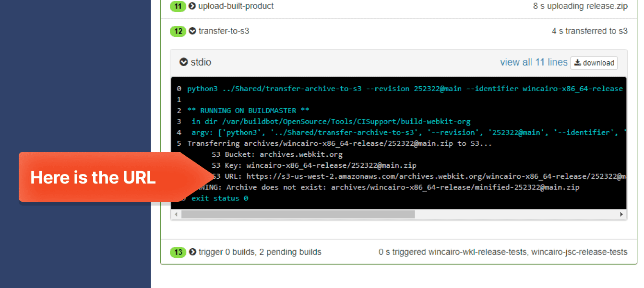Screen dimensions: 644x288
Task: Select the upload-built-product step name
Action: coord(236,6)
